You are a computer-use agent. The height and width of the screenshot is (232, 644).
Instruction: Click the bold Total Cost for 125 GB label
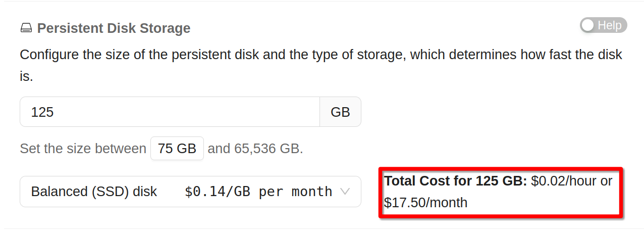pos(455,181)
